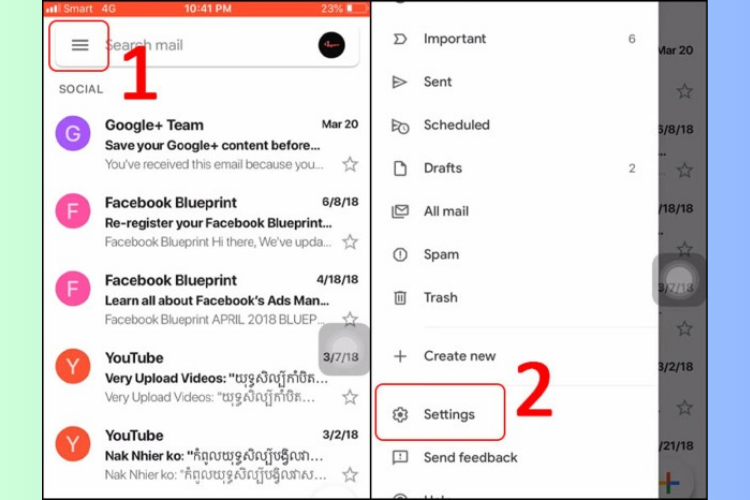Click the Sent paper-plane icon

point(400,82)
